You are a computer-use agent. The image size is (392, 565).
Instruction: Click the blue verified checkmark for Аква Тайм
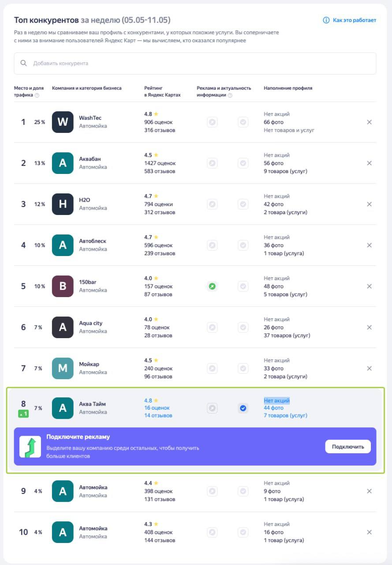click(x=243, y=408)
